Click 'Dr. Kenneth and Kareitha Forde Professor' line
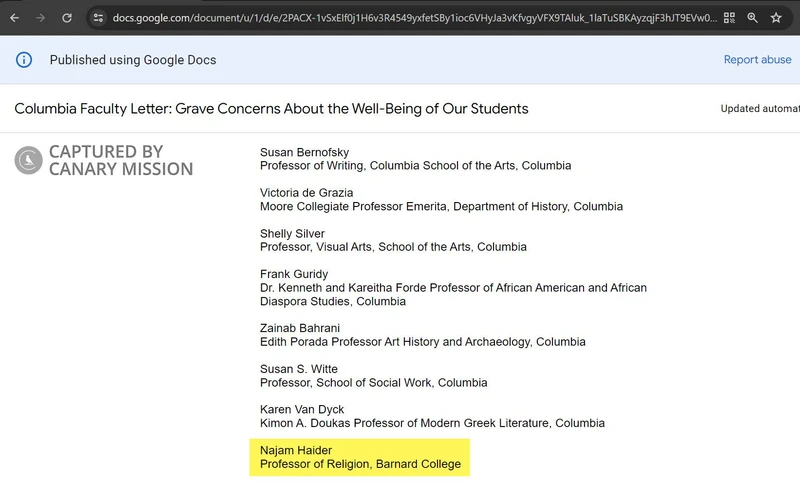Screen dimensions: 800x483 tap(453, 288)
